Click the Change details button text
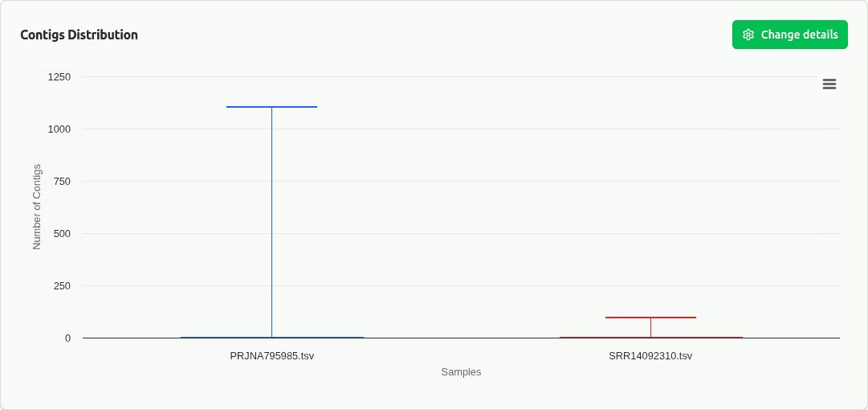Viewport: 868px width, 410px height. tap(799, 35)
